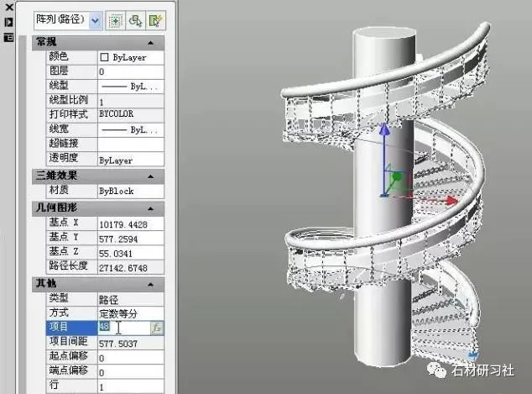Collapse the 常规 section

click(x=150, y=42)
